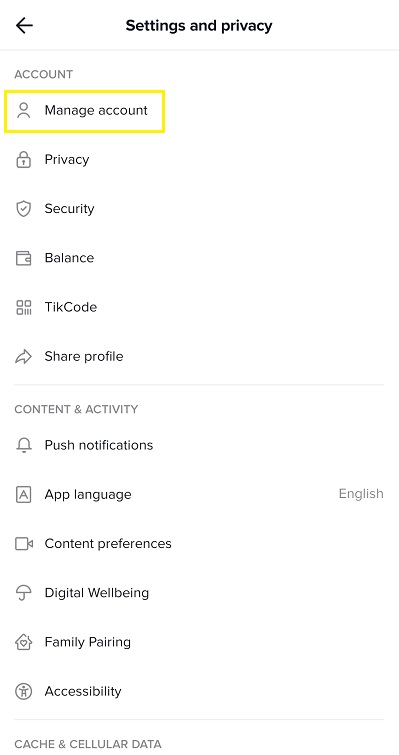Click the shield icon for Security
This screenshot has width=399, height=755.
pos(23,209)
